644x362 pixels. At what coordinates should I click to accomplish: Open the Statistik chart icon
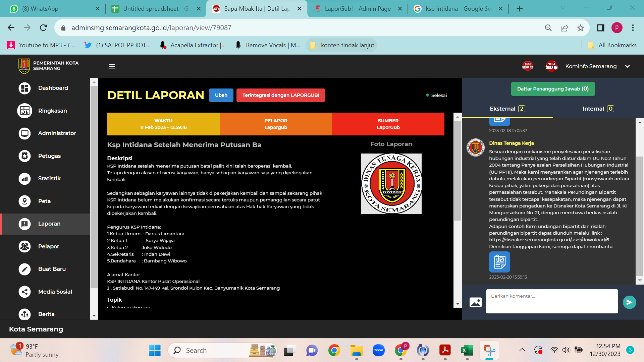(24, 179)
